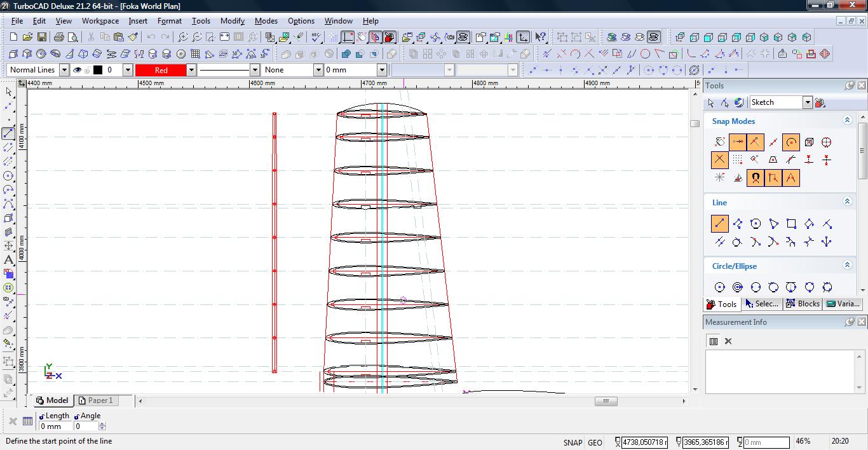The width and height of the screenshot is (868, 450).
Task: Collapse the Snap Modes section
Action: point(847,120)
